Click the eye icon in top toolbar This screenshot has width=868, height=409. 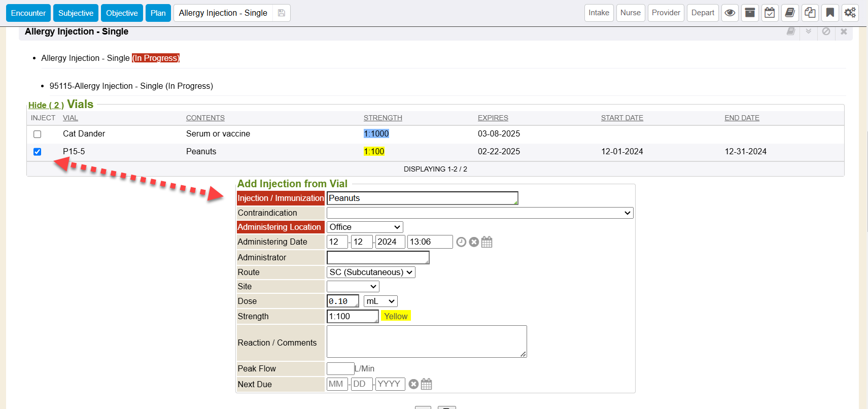click(730, 13)
